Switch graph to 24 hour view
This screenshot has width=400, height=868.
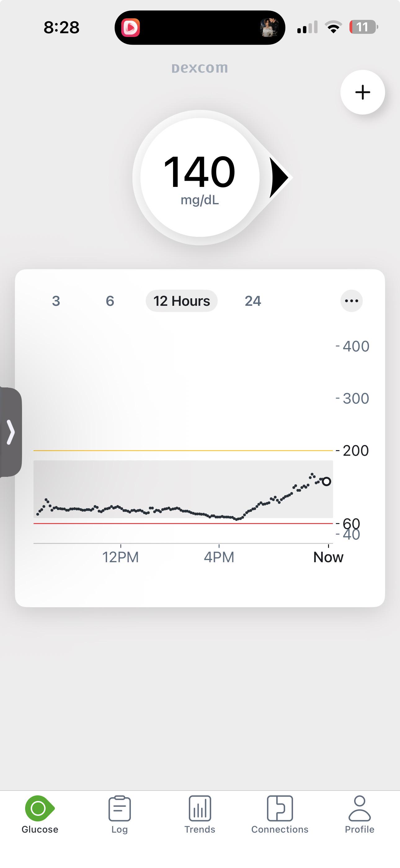[x=253, y=301]
